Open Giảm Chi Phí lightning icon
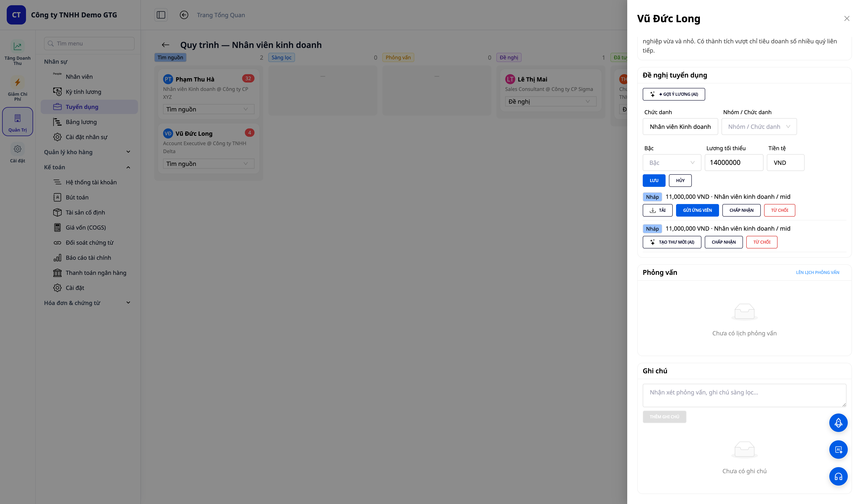 coord(17,82)
